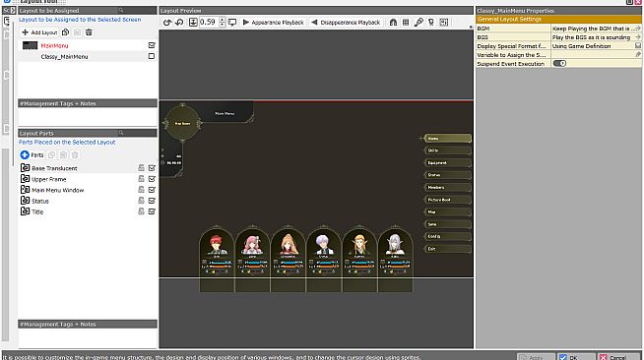Click the Items entry in preview menu

447,139
